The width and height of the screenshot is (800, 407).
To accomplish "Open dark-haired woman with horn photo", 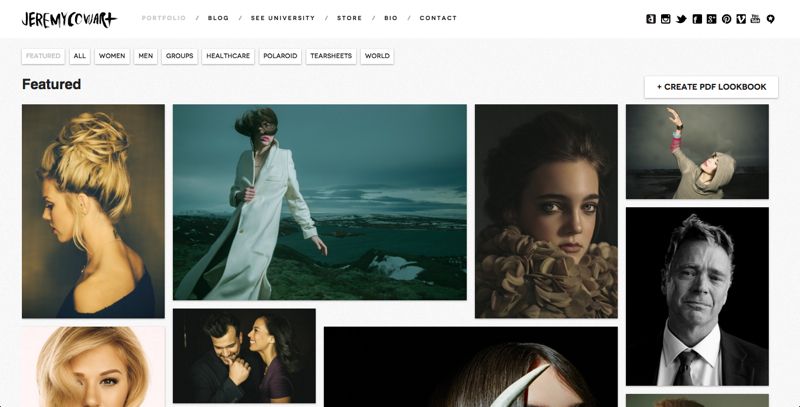I will coord(471,367).
